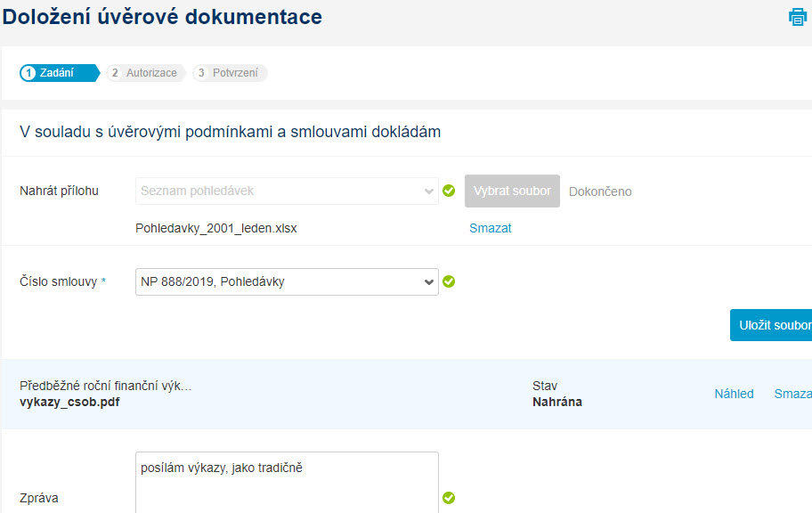The image size is (812, 513).
Task: Click chevron arrow of Číslo smlouvy combo box
Action: tap(429, 282)
